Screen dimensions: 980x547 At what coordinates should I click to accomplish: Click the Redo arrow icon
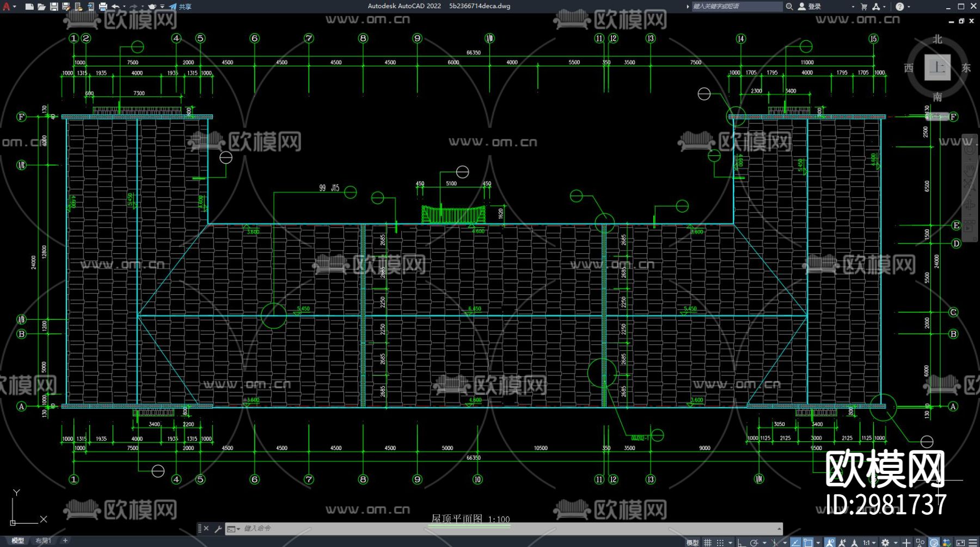[x=133, y=7]
